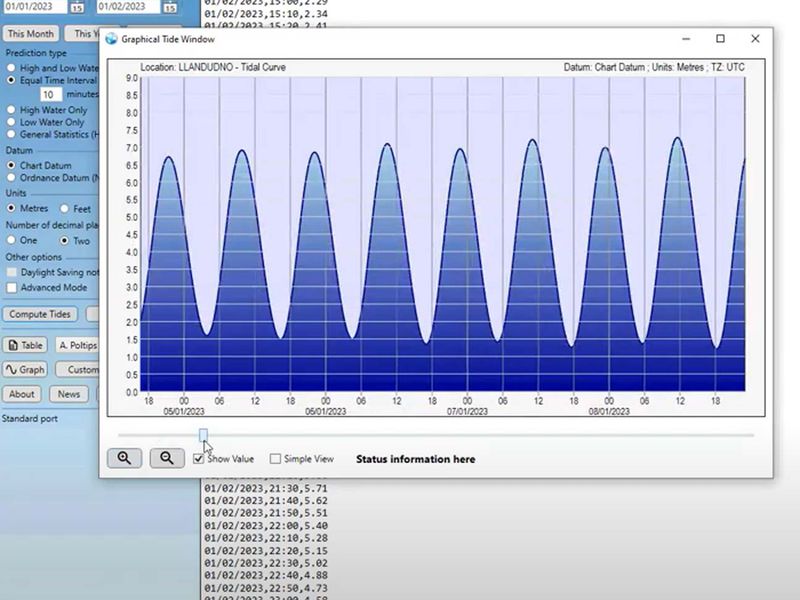This screenshot has height=600, width=800.
Task: Click the 'Standard port' label in main window
Action: (x=30, y=419)
